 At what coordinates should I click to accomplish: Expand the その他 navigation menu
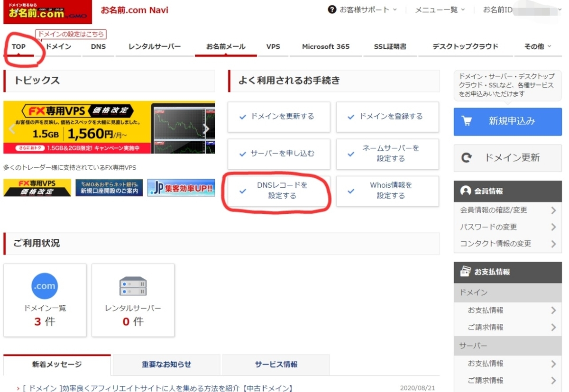(538, 46)
